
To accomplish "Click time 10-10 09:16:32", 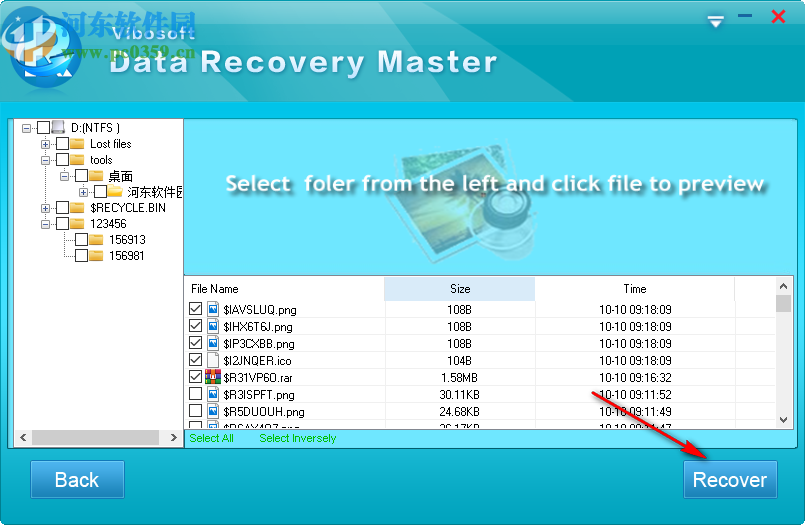I will (x=635, y=378).
